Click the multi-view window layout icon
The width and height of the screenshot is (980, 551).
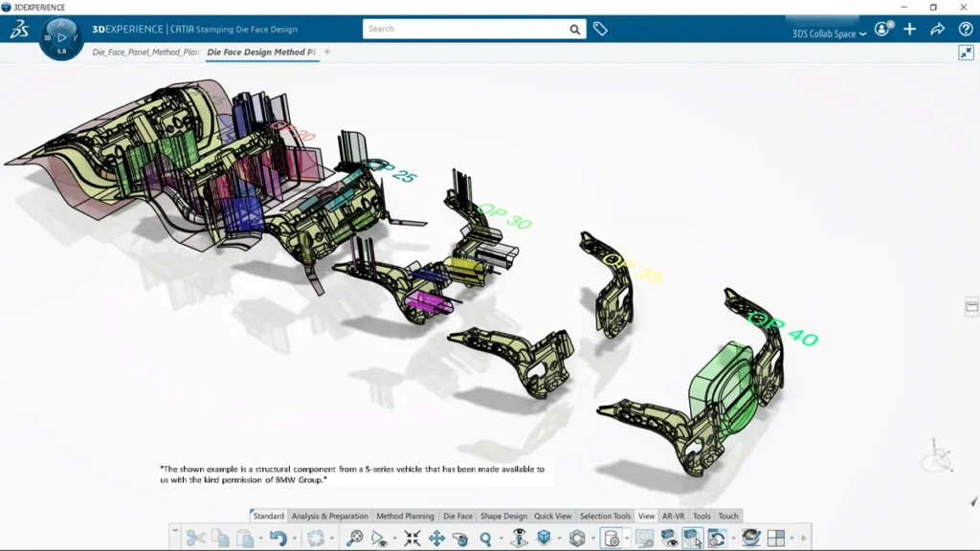click(775, 538)
